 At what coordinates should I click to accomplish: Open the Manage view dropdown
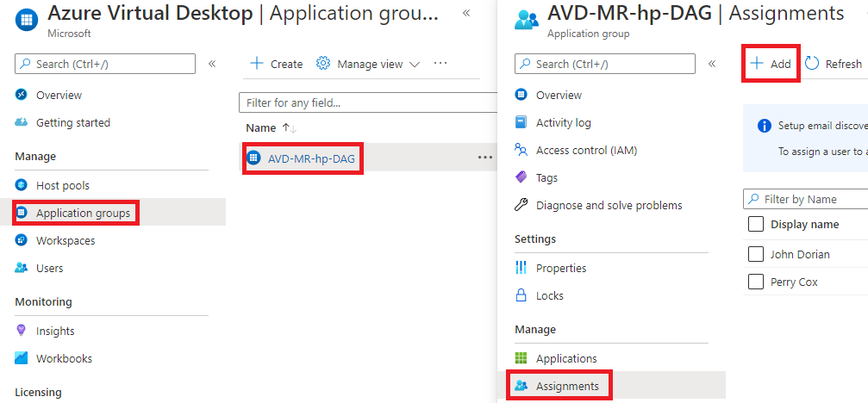pyautogui.click(x=368, y=64)
